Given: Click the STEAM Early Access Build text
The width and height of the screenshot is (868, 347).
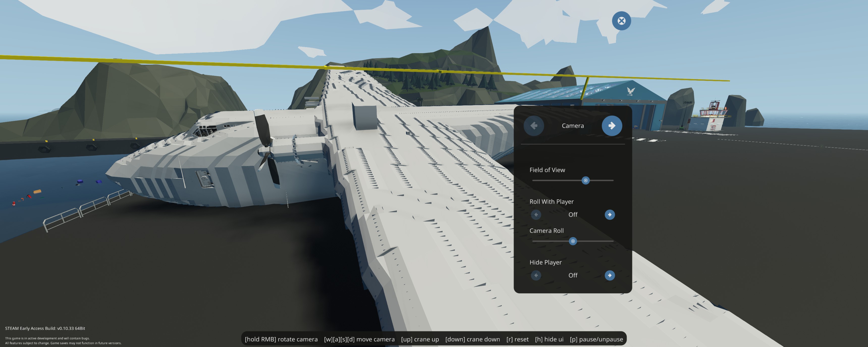Looking at the screenshot, I should [x=45, y=328].
